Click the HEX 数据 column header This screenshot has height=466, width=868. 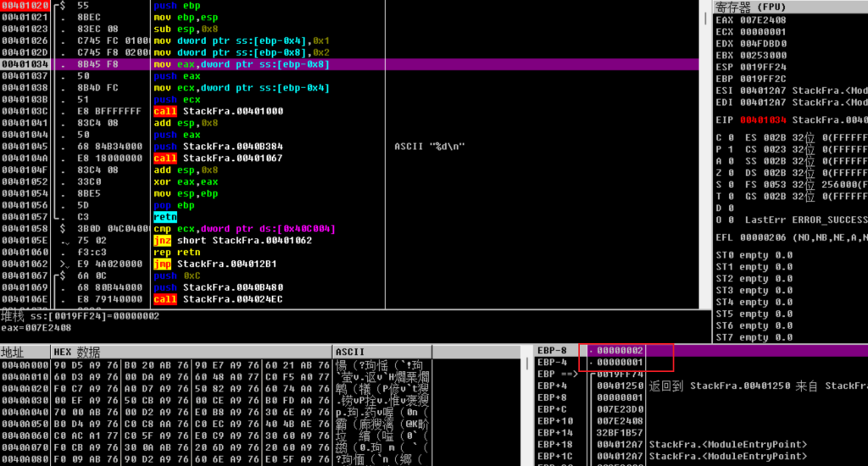click(x=76, y=352)
